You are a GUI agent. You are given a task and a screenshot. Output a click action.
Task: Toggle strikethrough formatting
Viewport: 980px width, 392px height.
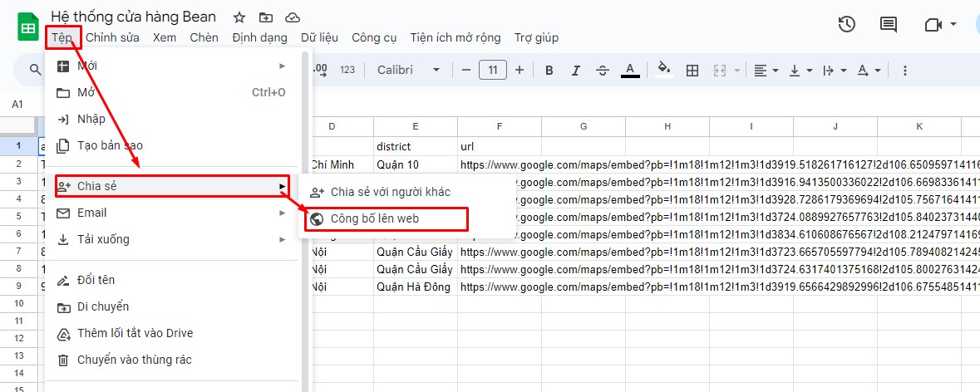coord(603,70)
